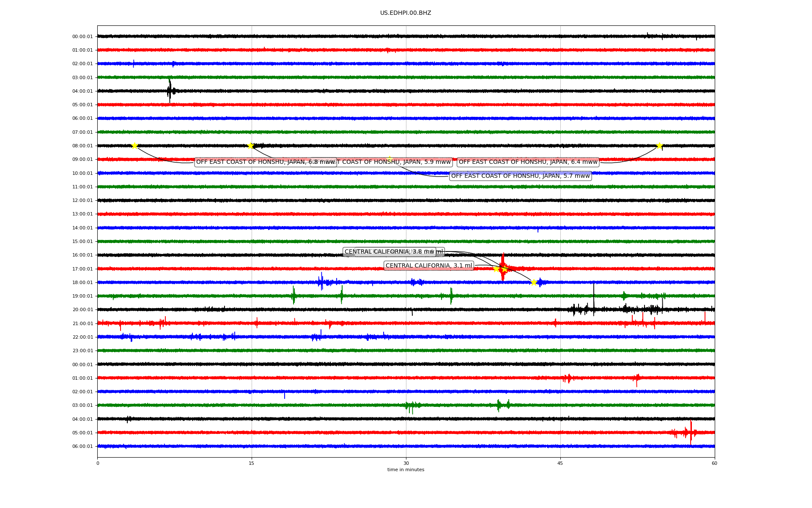
Task: Click the 'time in minutes' axis label
Action: pos(406,469)
